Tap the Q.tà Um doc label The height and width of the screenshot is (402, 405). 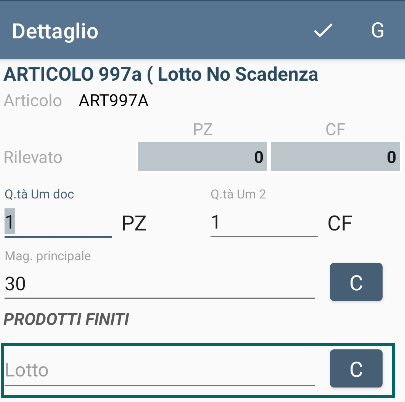click(x=39, y=194)
